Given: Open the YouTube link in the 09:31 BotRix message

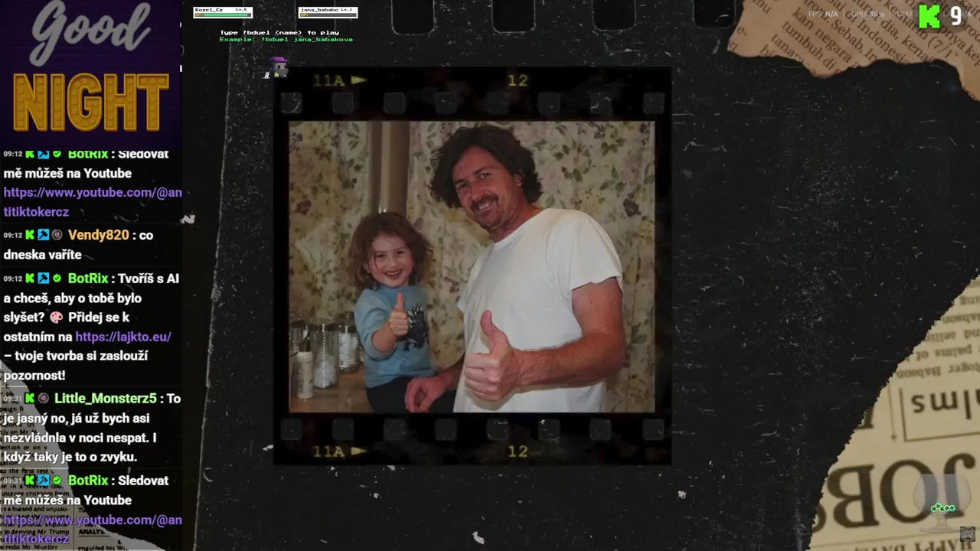Looking at the screenshot, I should [92, 529].
